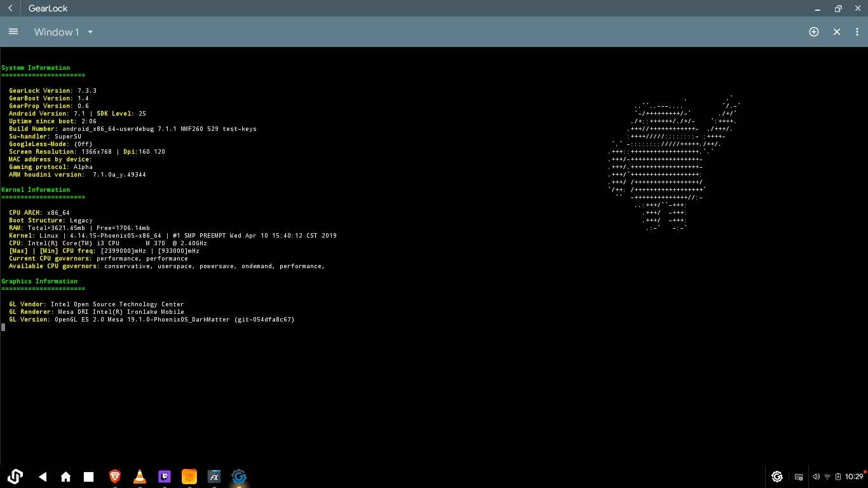Open the Twitch app in taskbar

coord(165,477)
